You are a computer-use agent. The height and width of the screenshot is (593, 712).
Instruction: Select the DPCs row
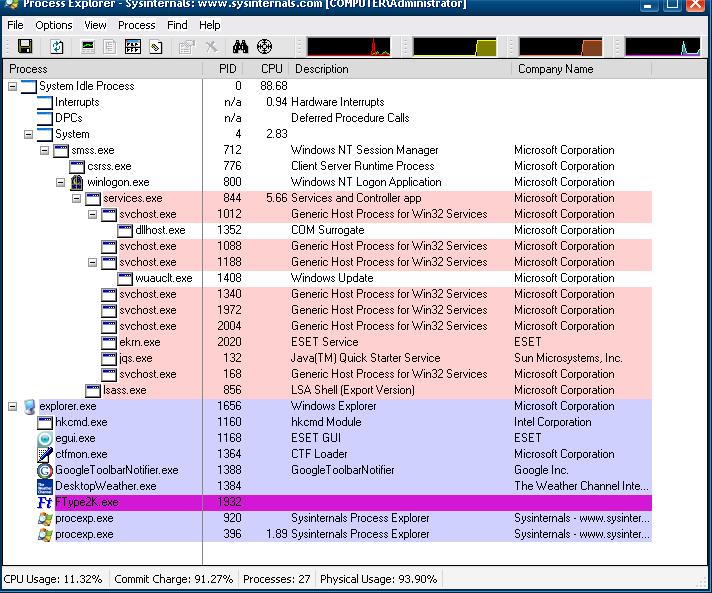[x=327, y=118]
